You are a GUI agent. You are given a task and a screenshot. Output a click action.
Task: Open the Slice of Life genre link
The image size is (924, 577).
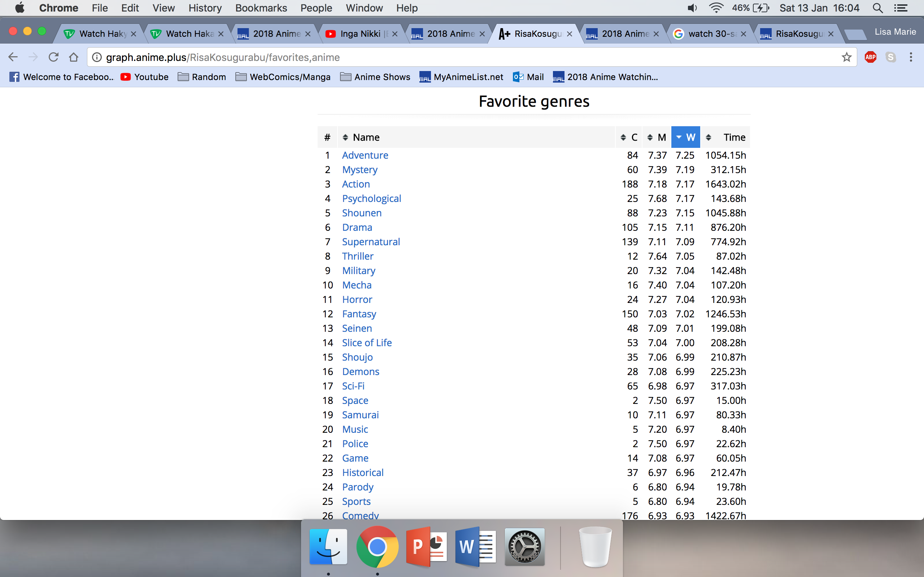tap(367, 343)
